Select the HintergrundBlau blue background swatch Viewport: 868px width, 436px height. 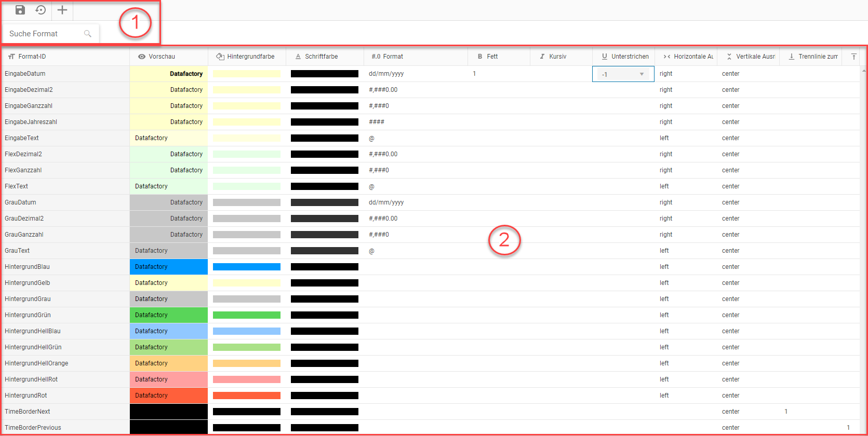247,267
